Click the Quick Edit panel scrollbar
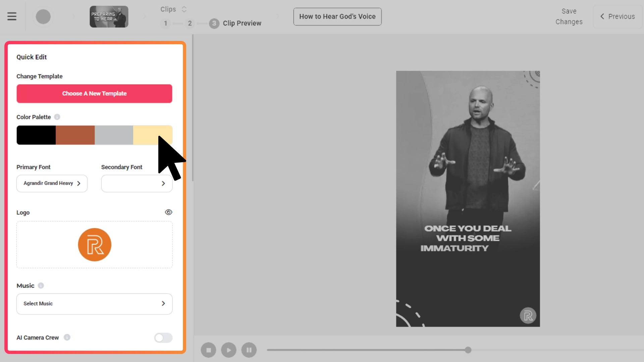The image size is (644, 362). coord(193,108)
